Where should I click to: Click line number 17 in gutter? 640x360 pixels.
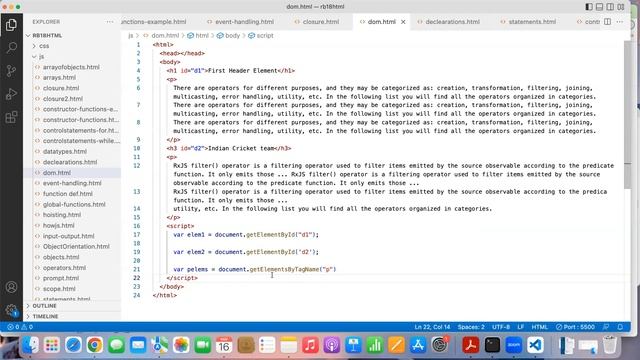pyautogui.click(x=136, y=235)
